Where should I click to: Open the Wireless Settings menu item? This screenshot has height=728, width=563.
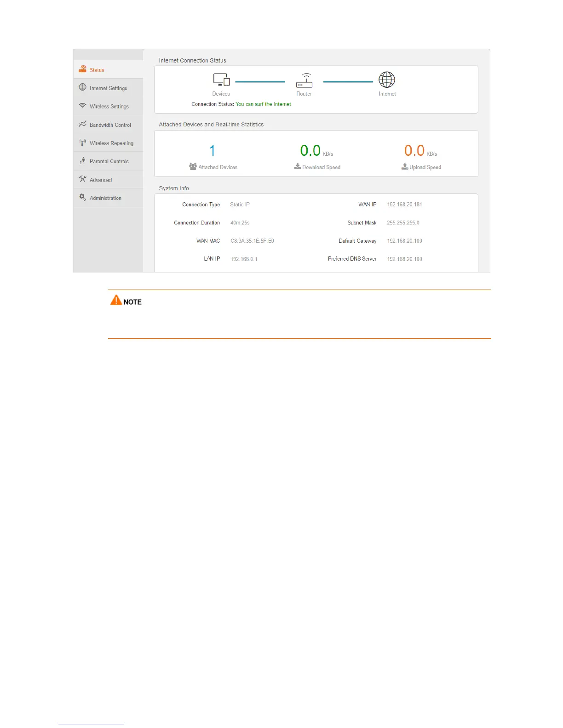(x=108, y=106)
